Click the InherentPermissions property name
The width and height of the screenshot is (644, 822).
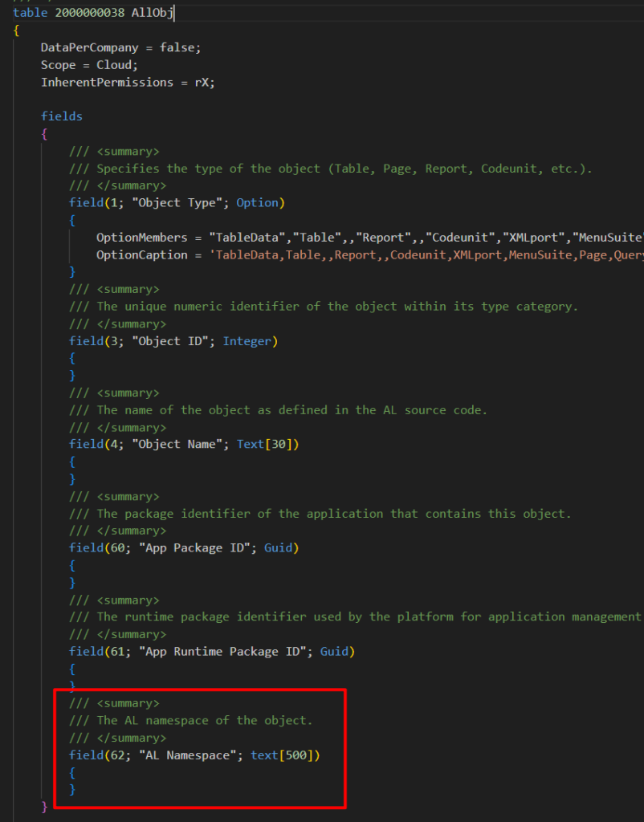(x=100, y=83)
